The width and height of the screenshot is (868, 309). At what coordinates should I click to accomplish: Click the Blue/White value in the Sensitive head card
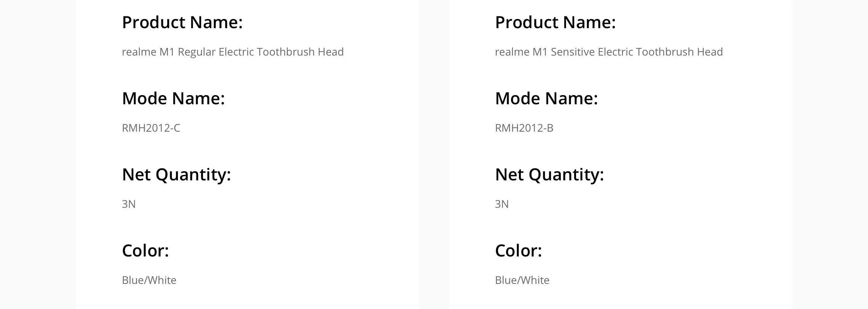(522, 280)
